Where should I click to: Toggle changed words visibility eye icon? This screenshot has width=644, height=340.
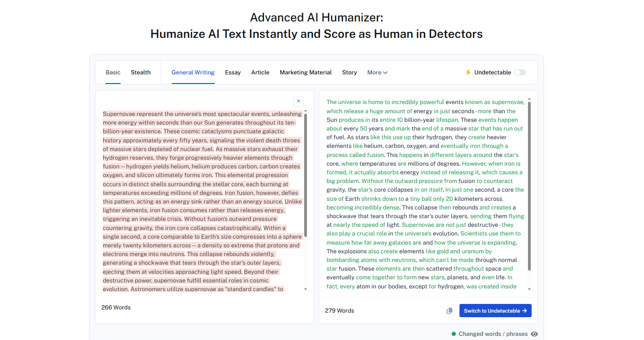pos(534,334)
